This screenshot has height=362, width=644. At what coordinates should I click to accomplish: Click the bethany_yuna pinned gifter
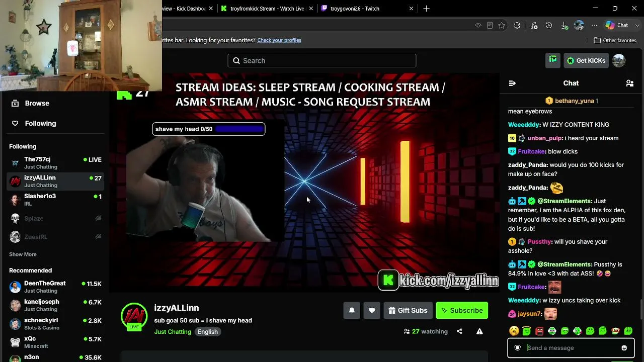coord(571,101)
